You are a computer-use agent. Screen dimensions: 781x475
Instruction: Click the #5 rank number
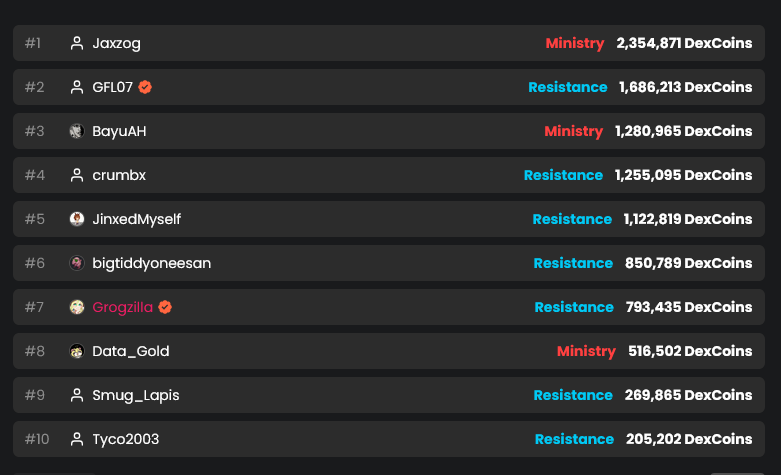(x=35, y=219)
